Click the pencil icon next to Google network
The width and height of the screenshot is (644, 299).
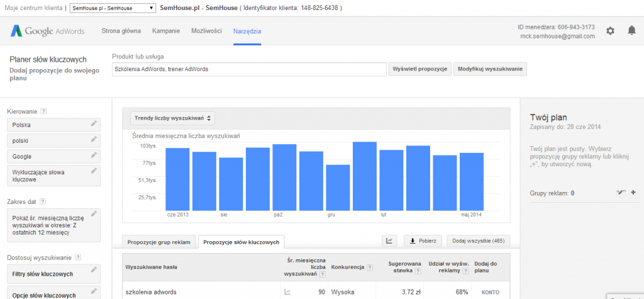click(94, 155)
